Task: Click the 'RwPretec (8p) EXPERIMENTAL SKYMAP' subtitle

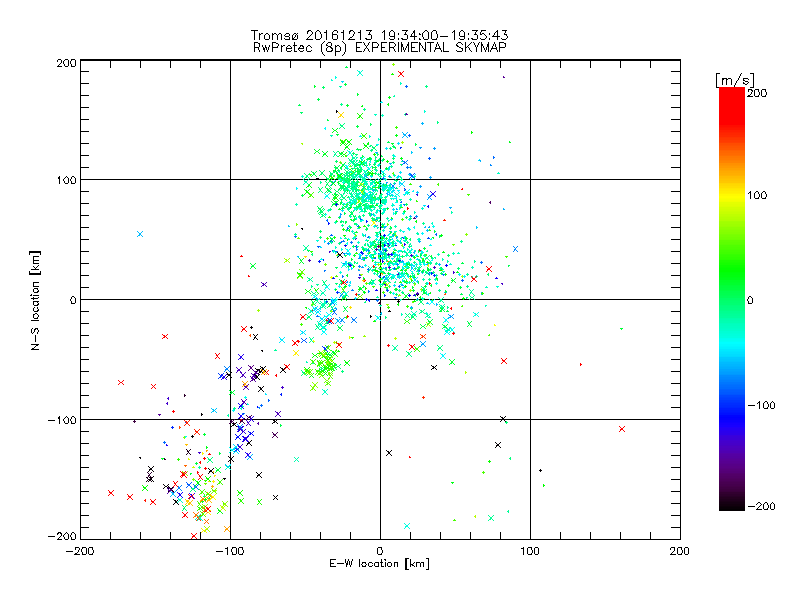Action: pos(380,48)
